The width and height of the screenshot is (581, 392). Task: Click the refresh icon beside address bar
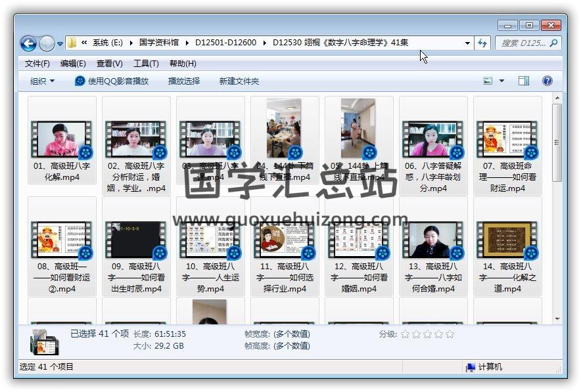point(483,43)
